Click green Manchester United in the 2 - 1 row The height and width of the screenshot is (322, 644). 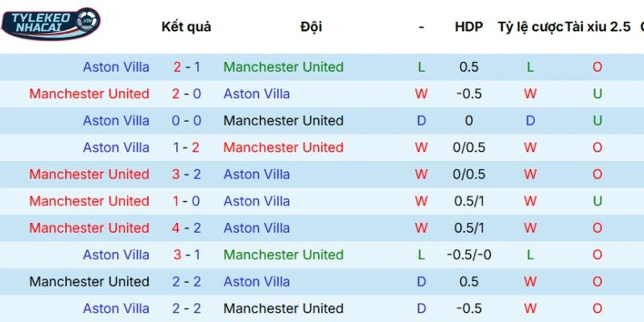point(283,67)
